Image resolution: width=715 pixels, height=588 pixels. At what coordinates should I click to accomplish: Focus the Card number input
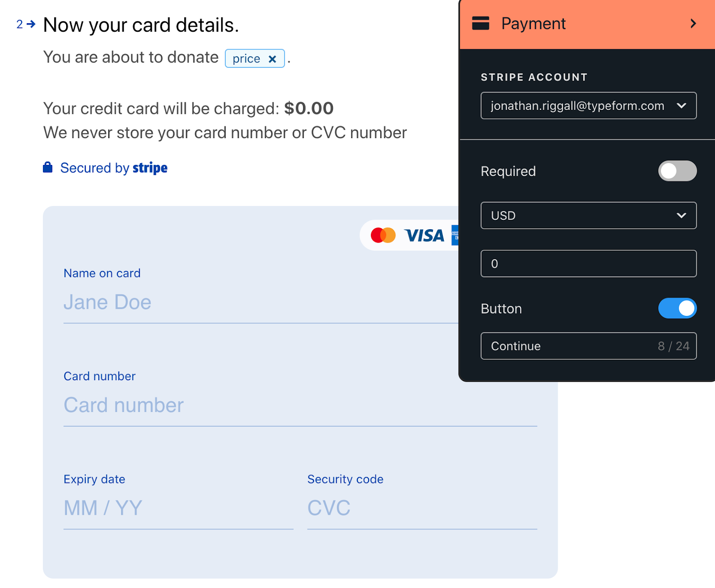(300, 406)
